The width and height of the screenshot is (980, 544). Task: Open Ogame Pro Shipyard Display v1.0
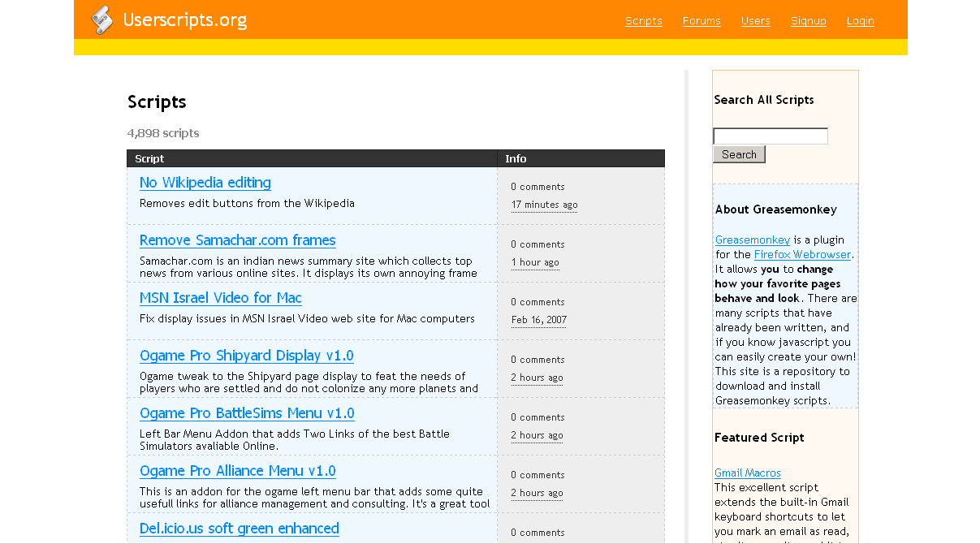click(x=246, y=356)
